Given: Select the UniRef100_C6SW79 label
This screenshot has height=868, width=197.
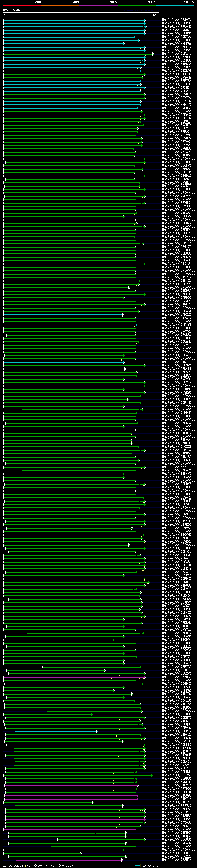Looking at the screenshot, I should [177, 138].
